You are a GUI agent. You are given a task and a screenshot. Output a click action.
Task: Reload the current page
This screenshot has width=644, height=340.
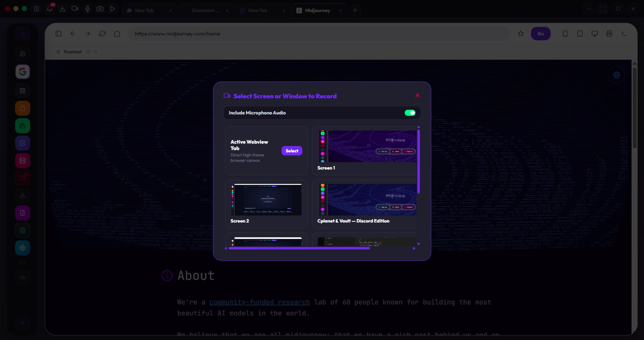click(102, 34)
